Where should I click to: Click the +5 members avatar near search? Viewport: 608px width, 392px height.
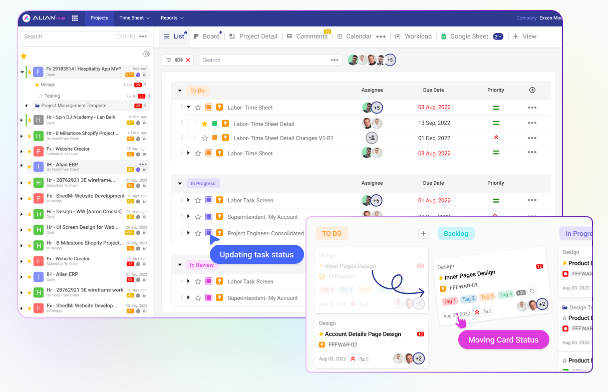pyautogui.click(x=390, y=60)
